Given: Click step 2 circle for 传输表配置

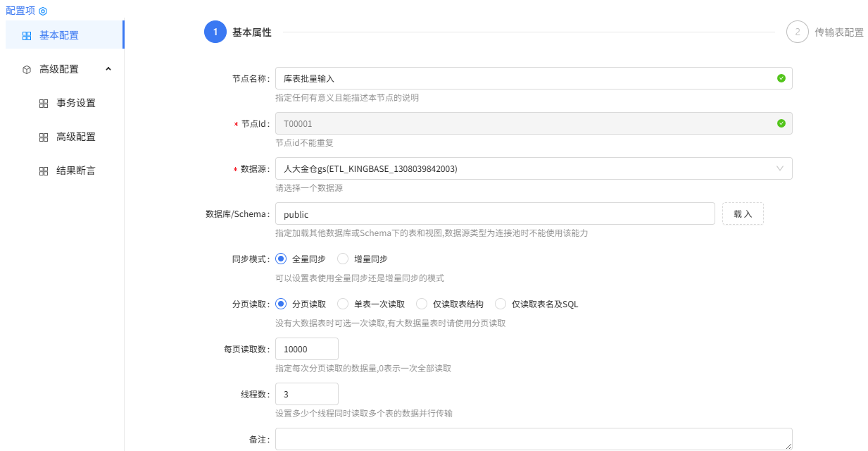Looking at the screenshot, I should coord(798,32).
